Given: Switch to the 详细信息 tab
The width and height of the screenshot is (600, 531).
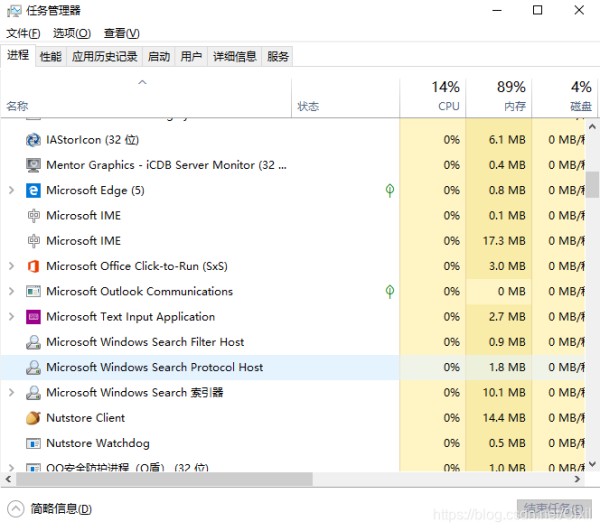Looking at the screenshot, I should (234, 57).
